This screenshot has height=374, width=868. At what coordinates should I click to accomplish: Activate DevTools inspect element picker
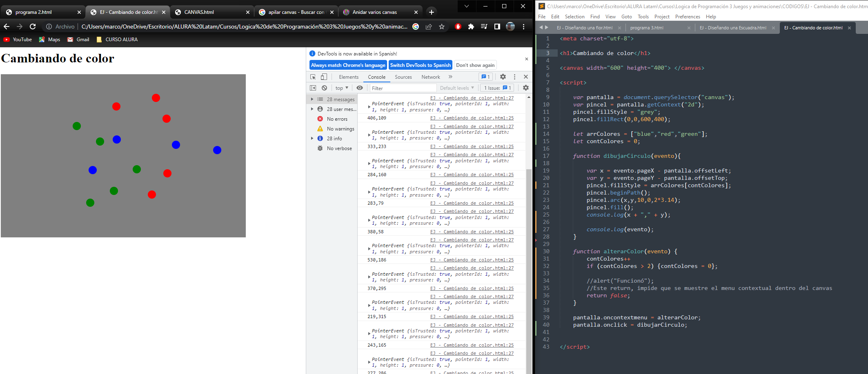coord(313,77)
